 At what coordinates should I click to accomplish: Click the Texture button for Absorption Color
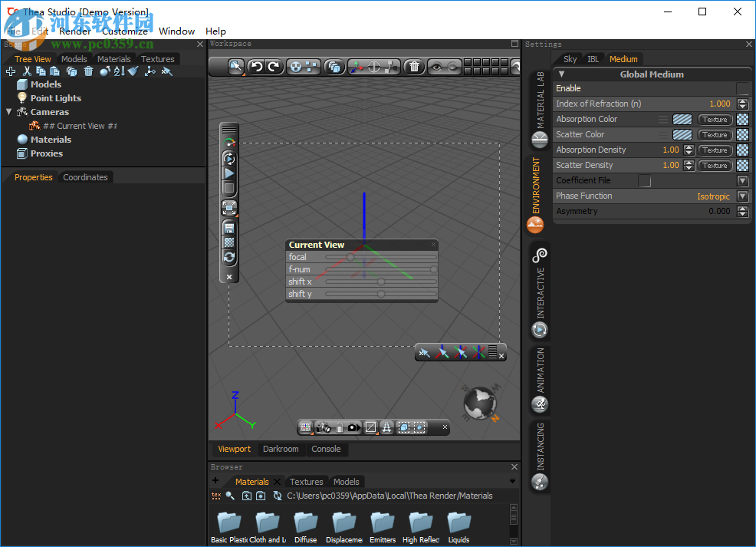715,119
